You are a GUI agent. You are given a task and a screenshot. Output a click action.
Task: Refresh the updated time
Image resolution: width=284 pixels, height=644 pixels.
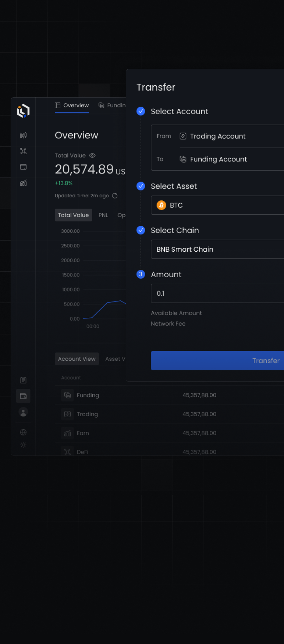tap(115, 196)
